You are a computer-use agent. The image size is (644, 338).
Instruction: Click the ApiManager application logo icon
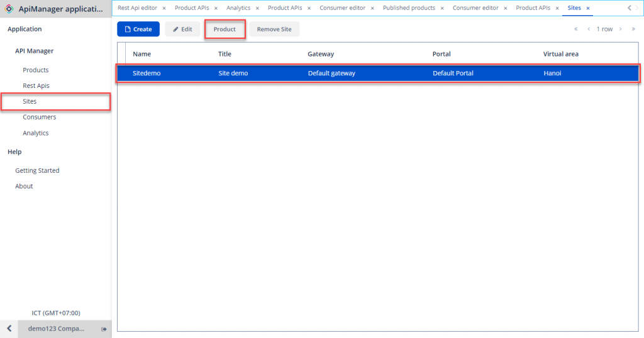(x=9, y=9)
